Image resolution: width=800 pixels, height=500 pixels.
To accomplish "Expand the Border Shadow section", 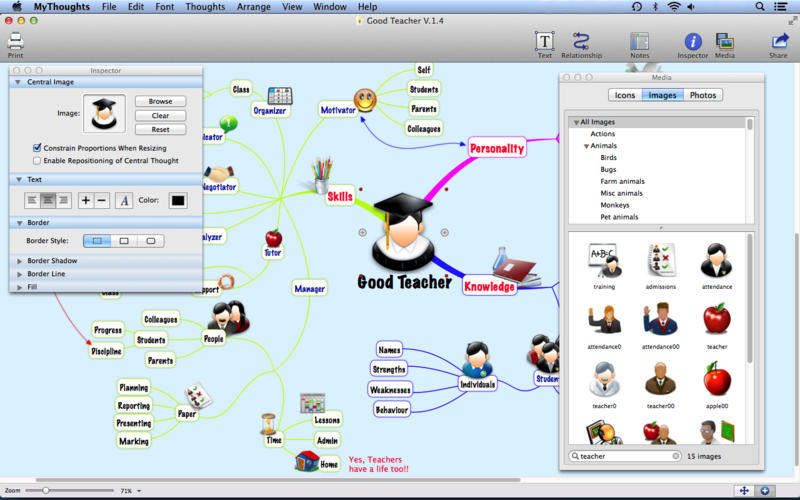I will pos(19,261).
